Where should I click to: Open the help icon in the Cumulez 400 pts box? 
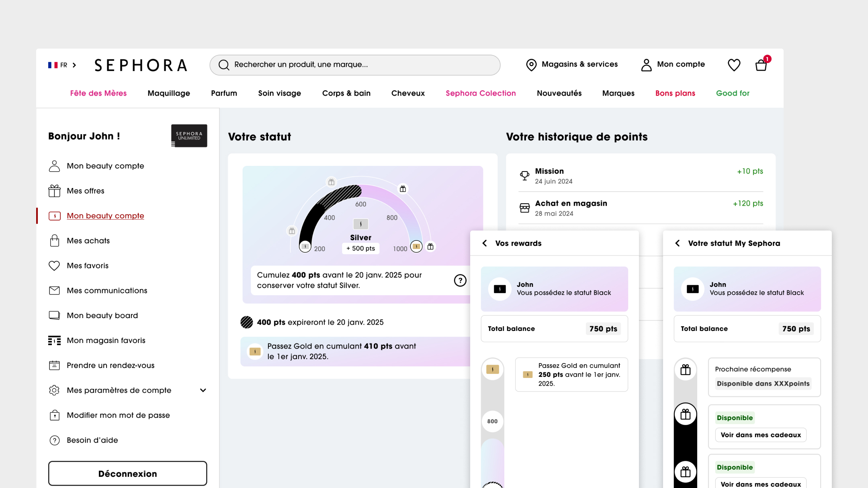[460, 280]
